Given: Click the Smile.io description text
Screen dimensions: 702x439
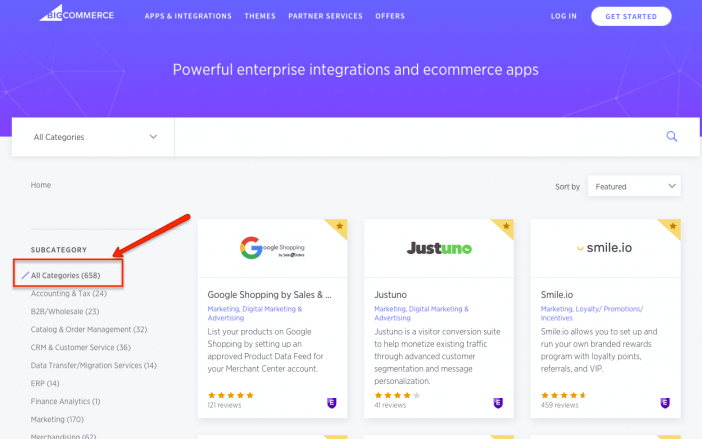Looking at the screenshot, I should click(599, 350).
